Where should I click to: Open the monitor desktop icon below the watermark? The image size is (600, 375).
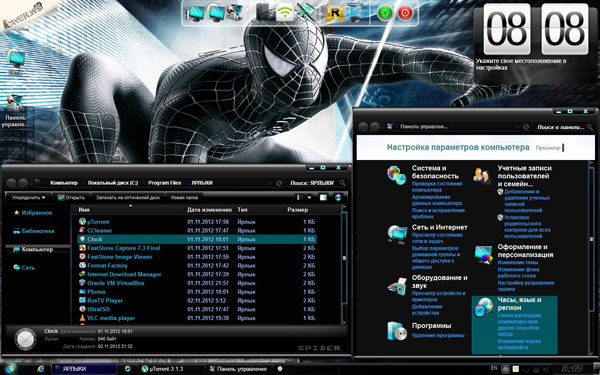15,62
